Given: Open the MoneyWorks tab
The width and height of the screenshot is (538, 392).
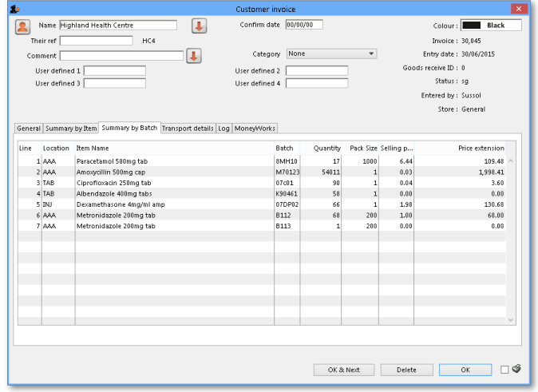Looking at the screenshot, I should click(255, 128).
